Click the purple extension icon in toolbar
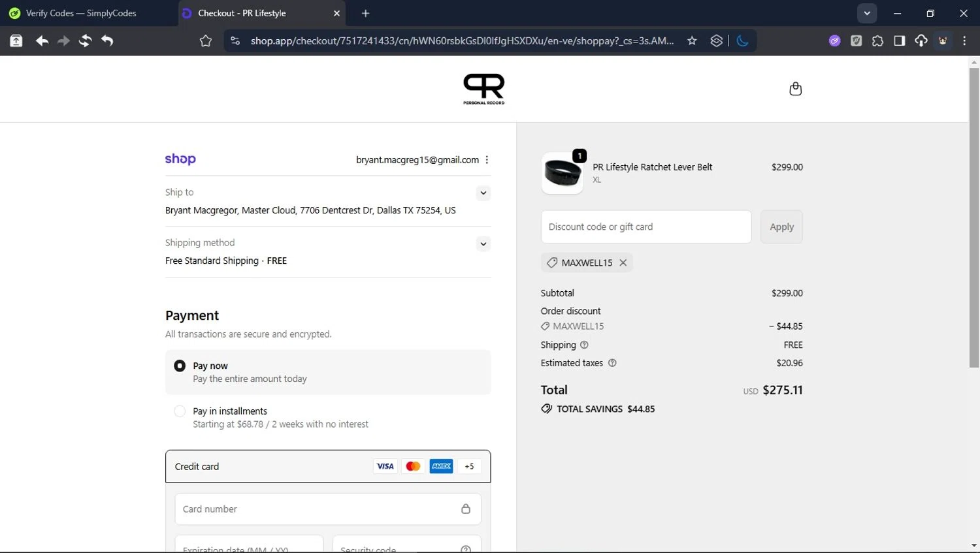Viewport: 980px width, 553px height. [834, 40]
